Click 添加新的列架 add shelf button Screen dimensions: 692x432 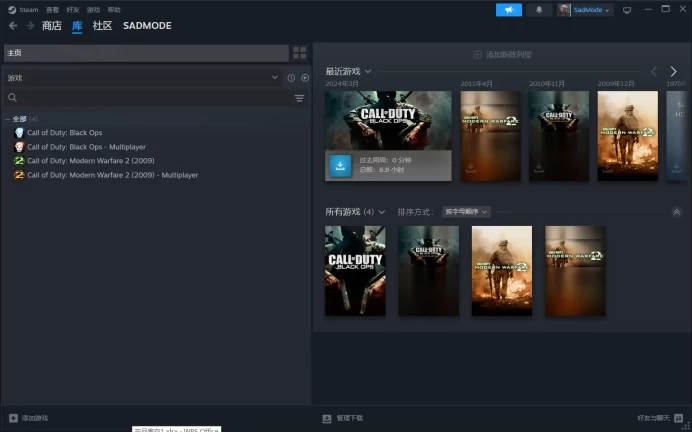tap(502, 55)
